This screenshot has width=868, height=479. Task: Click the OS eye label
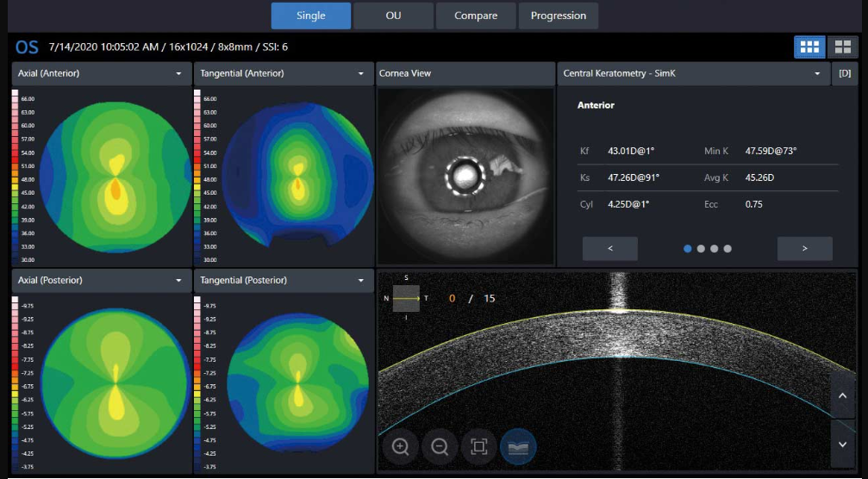(x=27, y=47)
